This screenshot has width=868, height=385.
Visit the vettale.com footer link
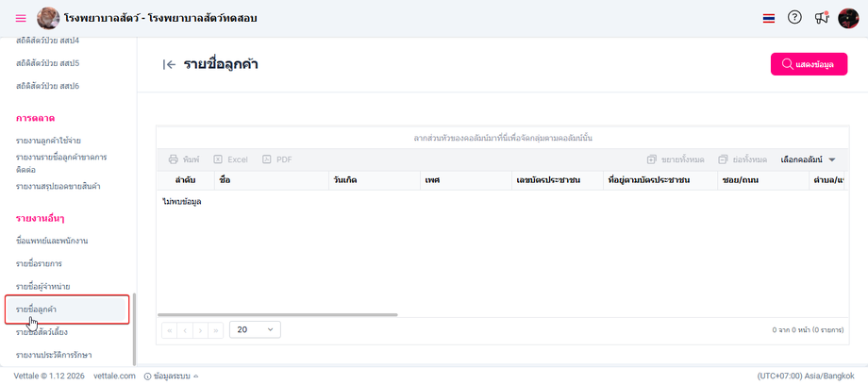tap(114, 376)
